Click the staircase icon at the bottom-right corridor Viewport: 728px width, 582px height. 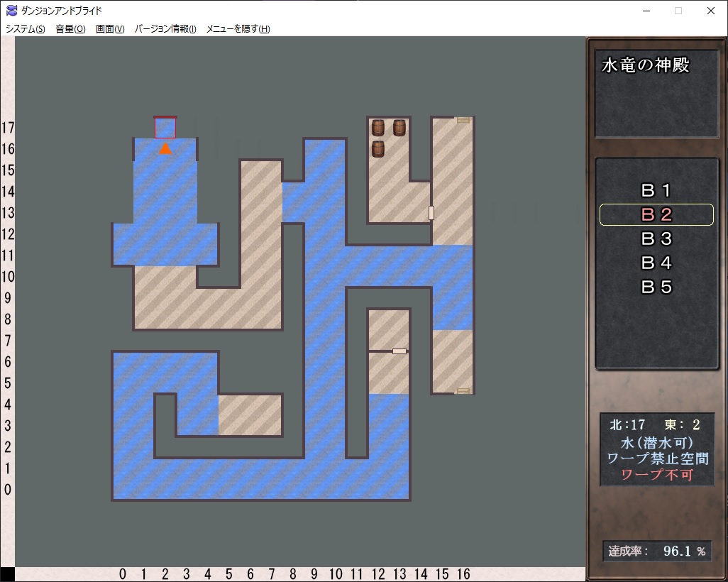(463, 390)
